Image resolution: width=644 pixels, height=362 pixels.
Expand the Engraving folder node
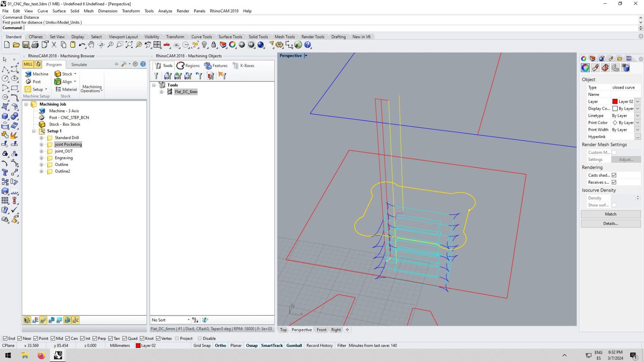pos(41,158)
